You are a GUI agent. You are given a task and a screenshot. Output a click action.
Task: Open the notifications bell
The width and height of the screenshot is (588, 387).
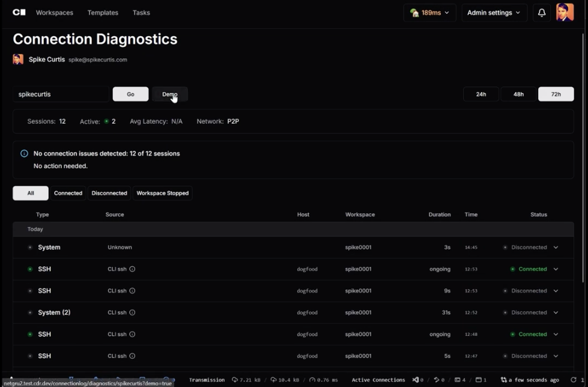[x=542, y=13]
